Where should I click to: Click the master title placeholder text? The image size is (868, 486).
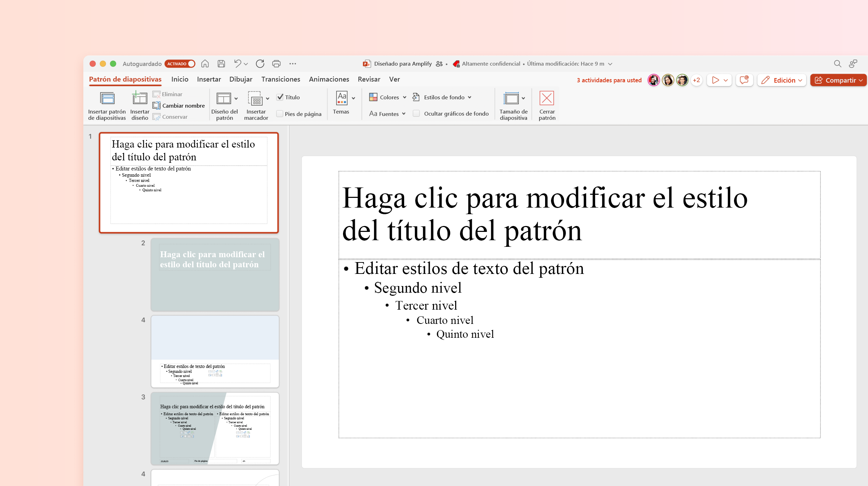(x=545, y=214)
